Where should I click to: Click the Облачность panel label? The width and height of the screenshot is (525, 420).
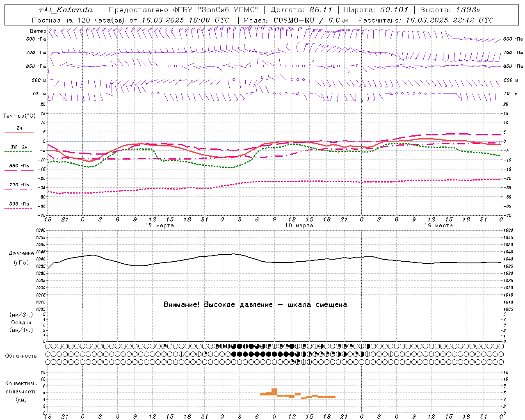click(21, 356)
